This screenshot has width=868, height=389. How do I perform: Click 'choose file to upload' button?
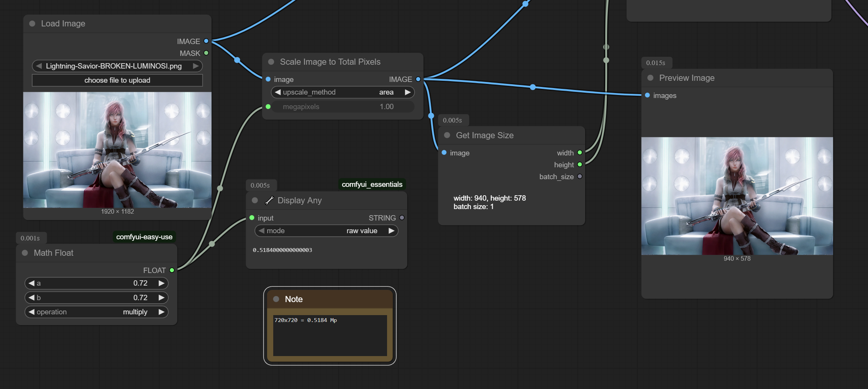117,80
